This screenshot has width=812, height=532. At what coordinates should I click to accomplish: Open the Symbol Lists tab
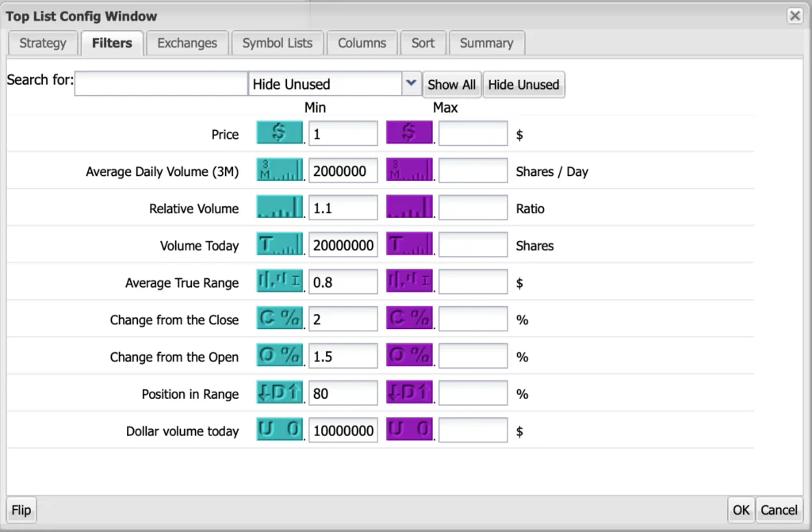click(278, 43)
